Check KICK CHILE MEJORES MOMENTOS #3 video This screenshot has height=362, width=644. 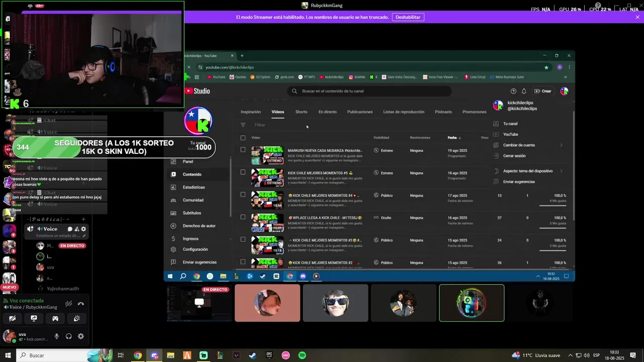[x=243, y=239]
